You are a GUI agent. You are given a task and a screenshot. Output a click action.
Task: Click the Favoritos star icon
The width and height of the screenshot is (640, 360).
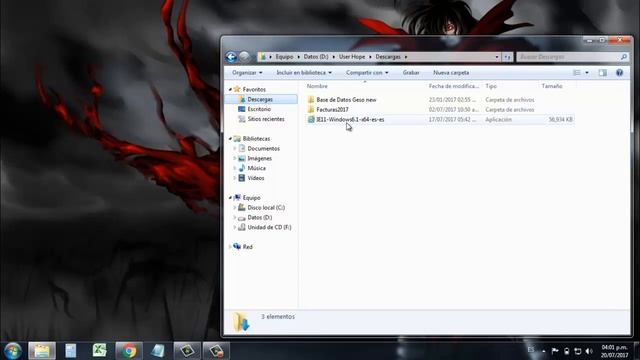click(x=237, y=89)
